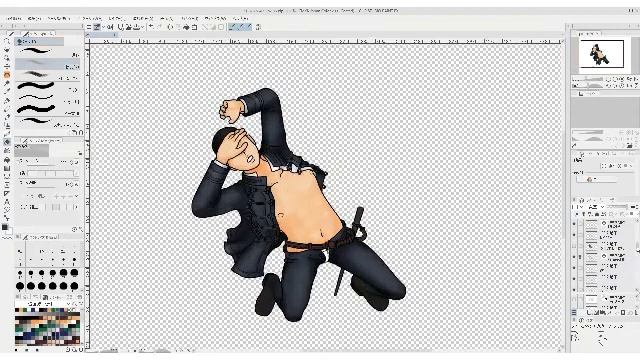Click the trash icon under the sub tool list
This screenshot has width=640, height=360.
(80, 133)
